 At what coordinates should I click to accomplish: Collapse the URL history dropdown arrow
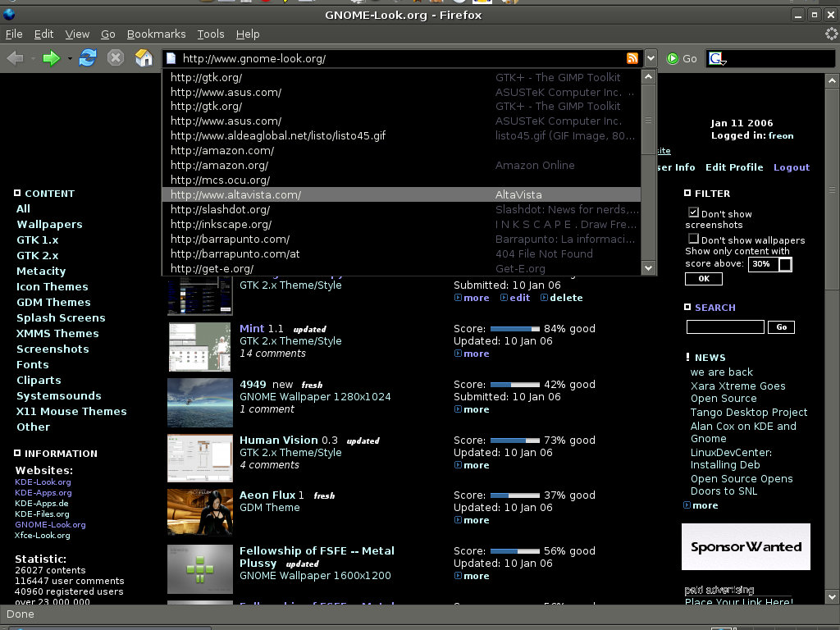click(651, 58)
